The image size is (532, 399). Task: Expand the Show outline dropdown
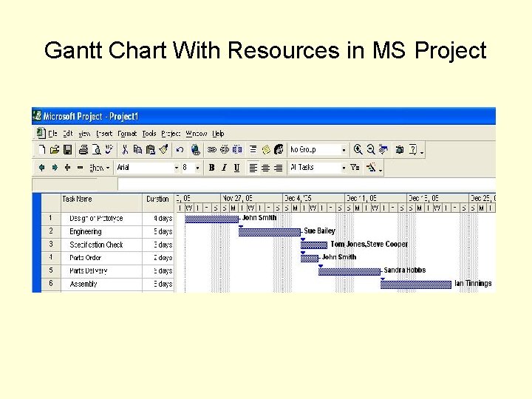[100, 168]
